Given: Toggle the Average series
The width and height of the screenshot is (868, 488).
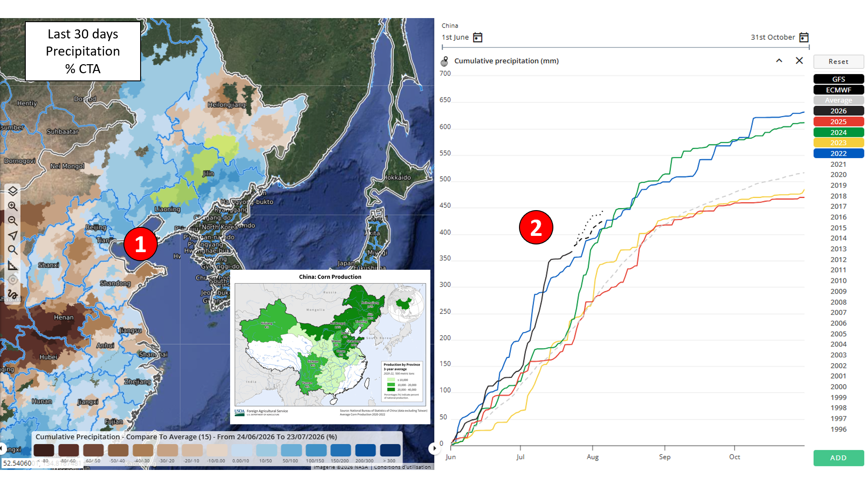Looking at the screenshot, I should 839,100.
